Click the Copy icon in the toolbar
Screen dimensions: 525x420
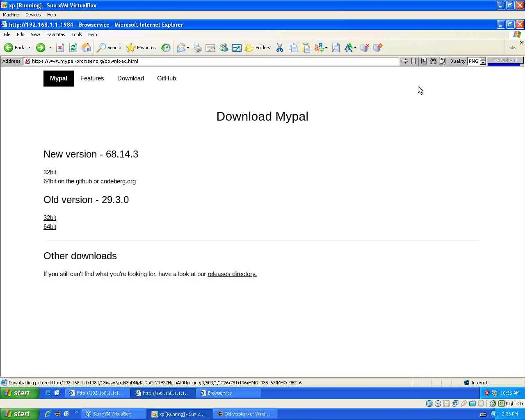(x=293, y=48)
